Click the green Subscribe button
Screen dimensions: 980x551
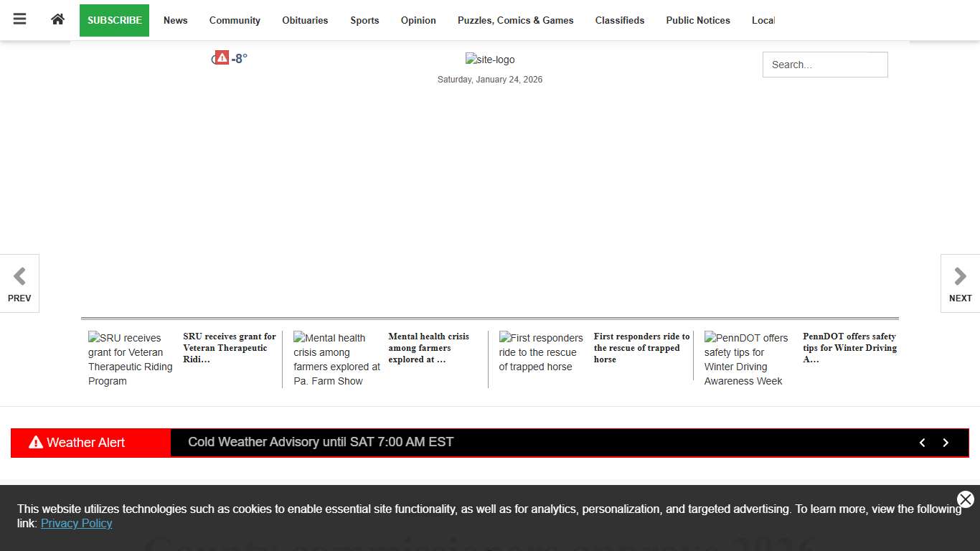click(x=114, y=20)
